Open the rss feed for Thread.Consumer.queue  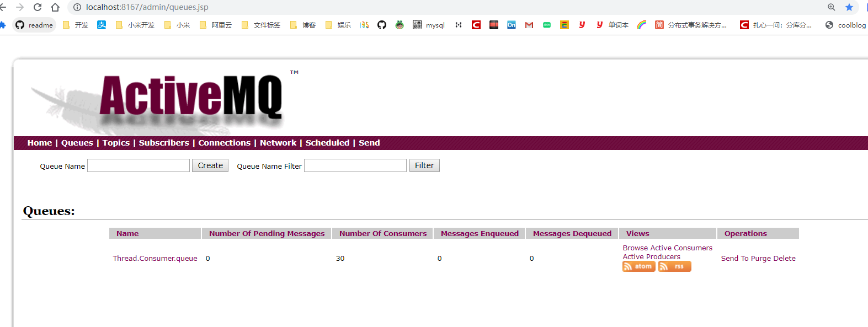coord(675,266)
